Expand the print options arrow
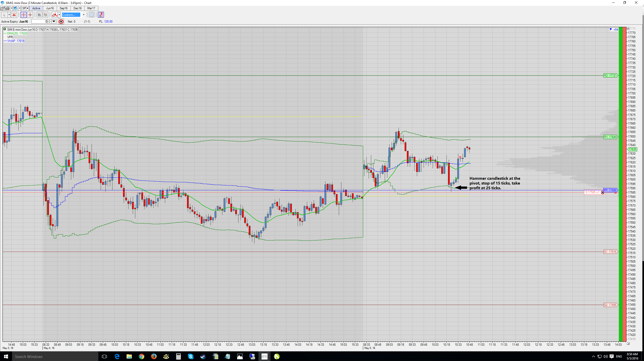Screen dimensions: 644x361 click(12, 8)
